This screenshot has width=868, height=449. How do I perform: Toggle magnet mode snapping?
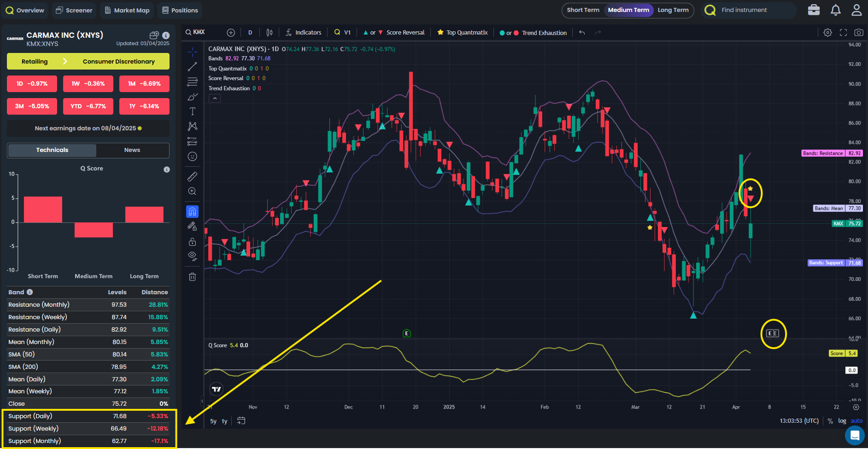pyautogui.click(x=193, y=211)
